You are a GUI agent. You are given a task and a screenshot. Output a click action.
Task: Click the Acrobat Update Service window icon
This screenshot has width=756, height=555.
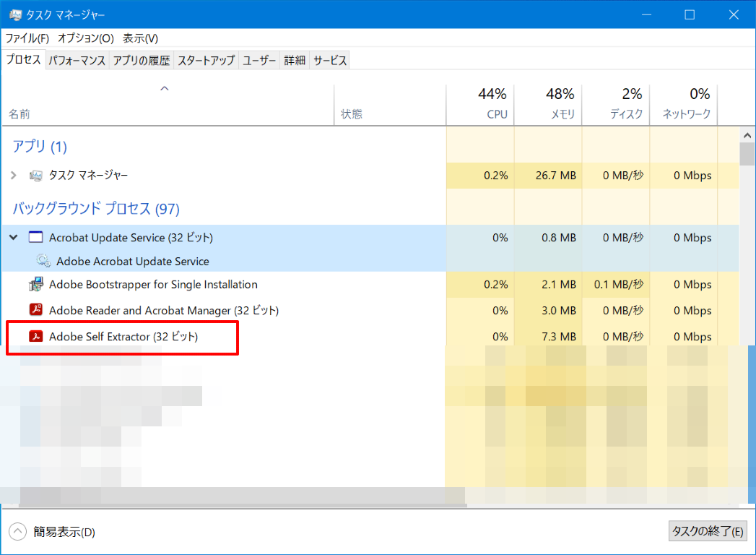tap(35, 237)
